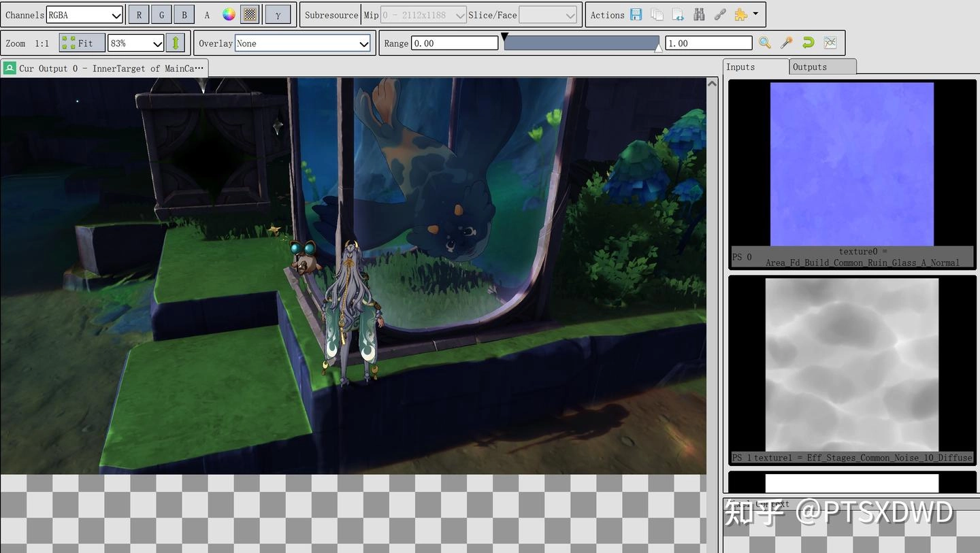Open the 83% zoom percentage dropdown
The height and width of the screenshot is (553, 980).
(x=136, y=43)
